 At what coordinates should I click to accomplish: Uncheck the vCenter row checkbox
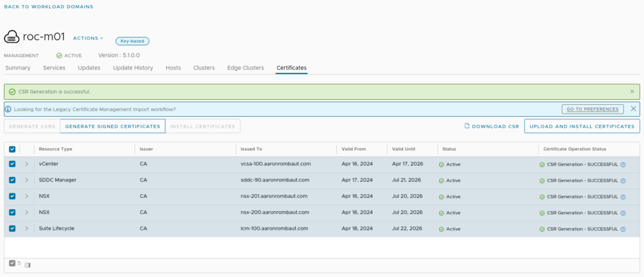pyautogui.click(x=12, y=165)
